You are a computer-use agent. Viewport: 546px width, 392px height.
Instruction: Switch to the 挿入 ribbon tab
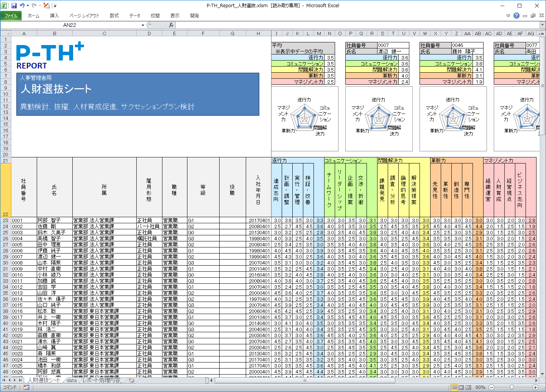click(x=55, y=16)
